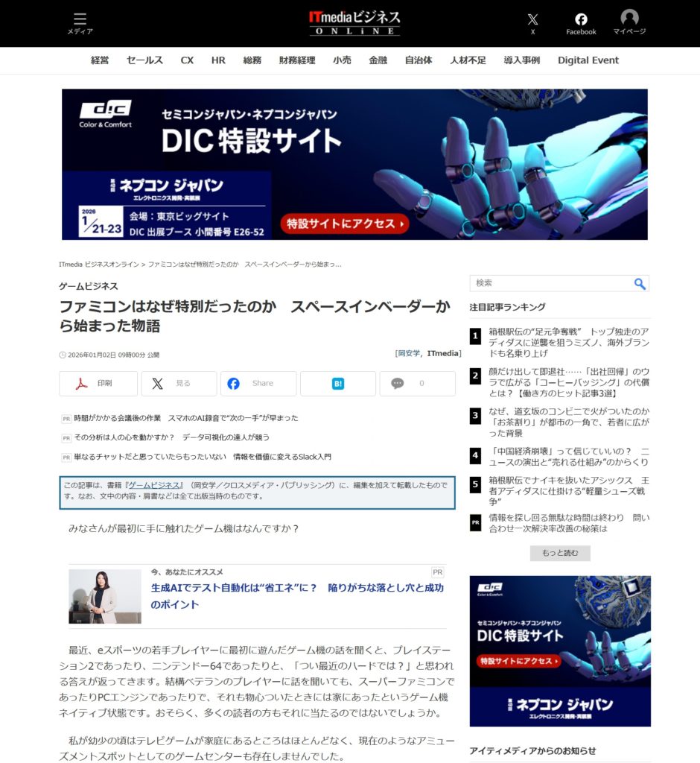
Task: Click the Hatena B! bookmark button
Action: [338, 384]
